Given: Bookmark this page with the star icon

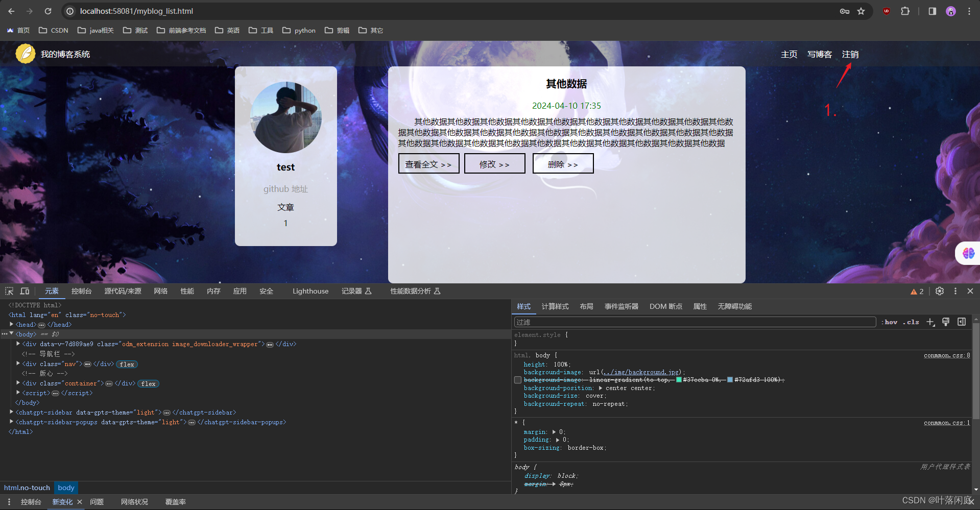Looking at the screenshot, I should tap(861, 11).
